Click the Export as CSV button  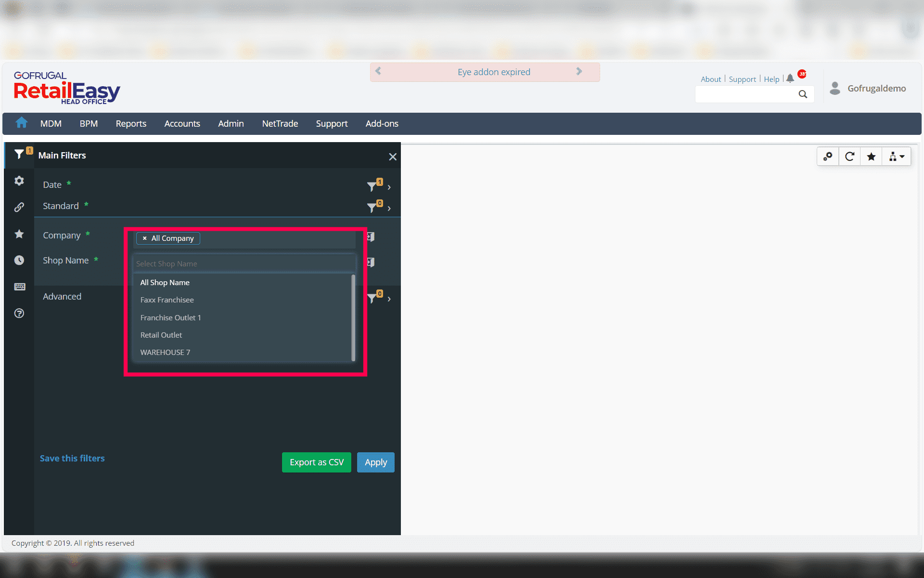click(316, 462)
